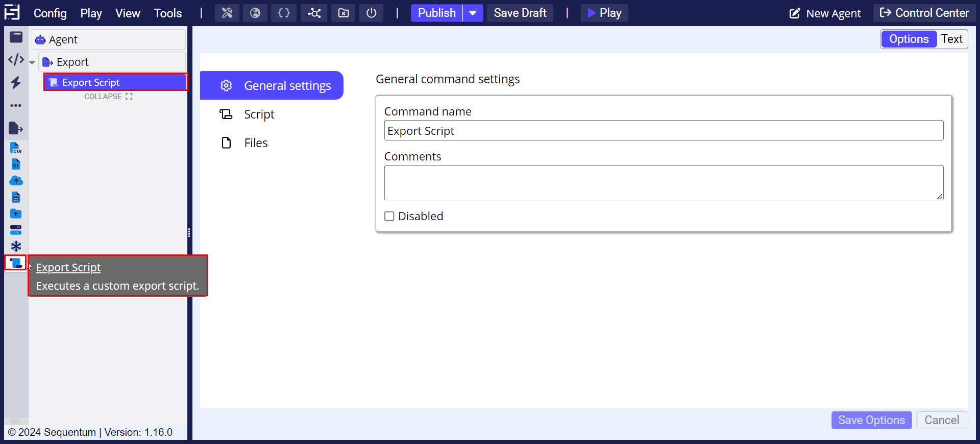This screenshot has width=980, height=444.
Task: Click Save Draft button
Action: 520,13
